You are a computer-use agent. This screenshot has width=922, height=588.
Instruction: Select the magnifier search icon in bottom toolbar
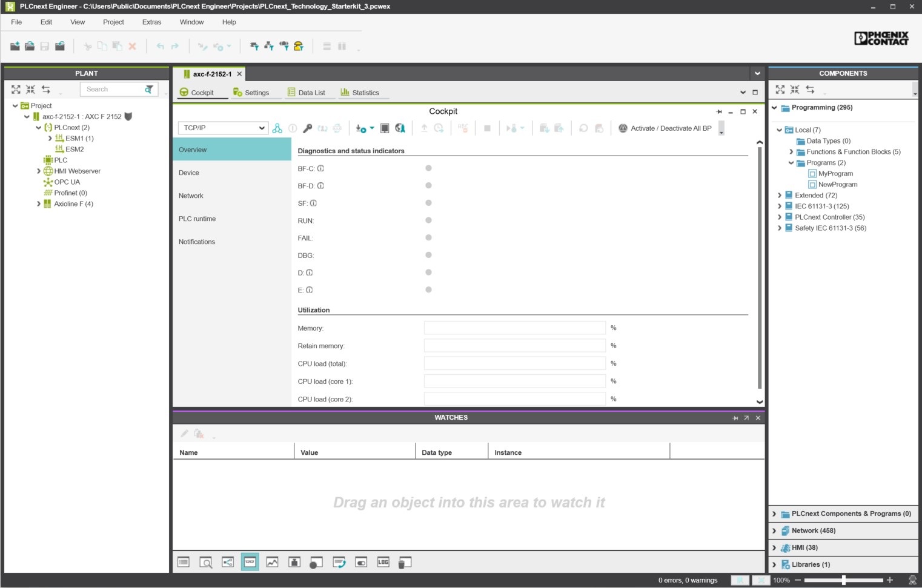[206, 562]
